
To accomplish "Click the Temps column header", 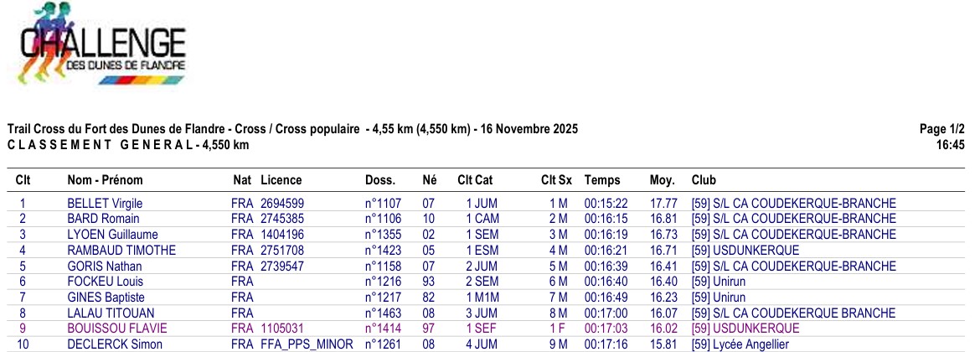I will 602,180.
